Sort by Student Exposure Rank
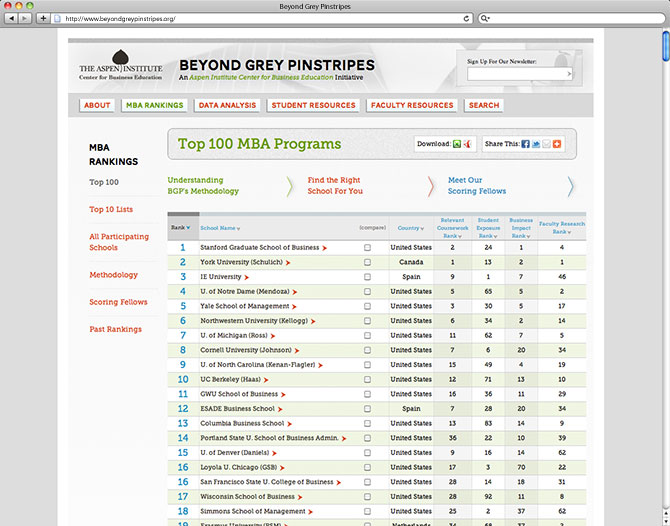670x526 pixels. point(488,228)
